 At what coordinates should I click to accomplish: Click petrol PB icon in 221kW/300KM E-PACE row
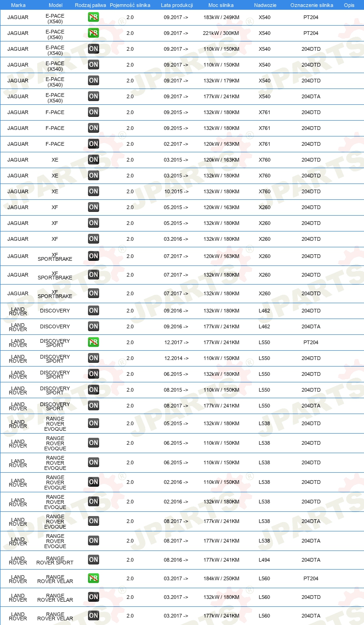94,33
